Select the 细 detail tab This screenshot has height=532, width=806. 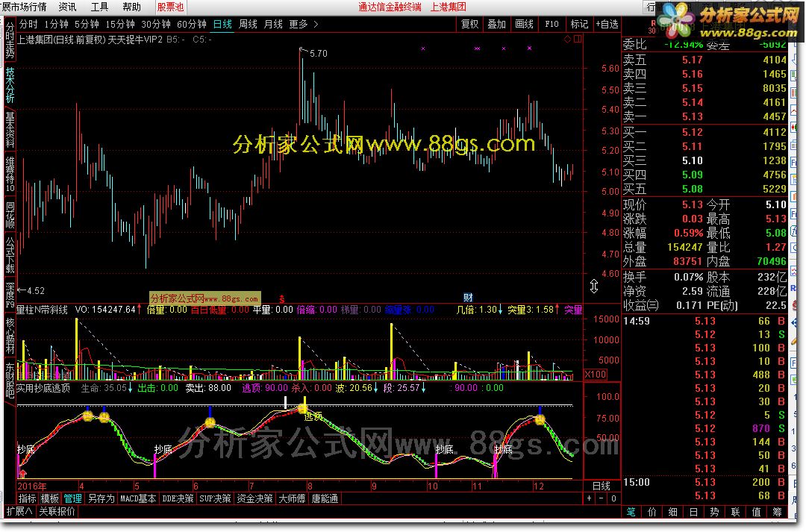click(672, 512)
